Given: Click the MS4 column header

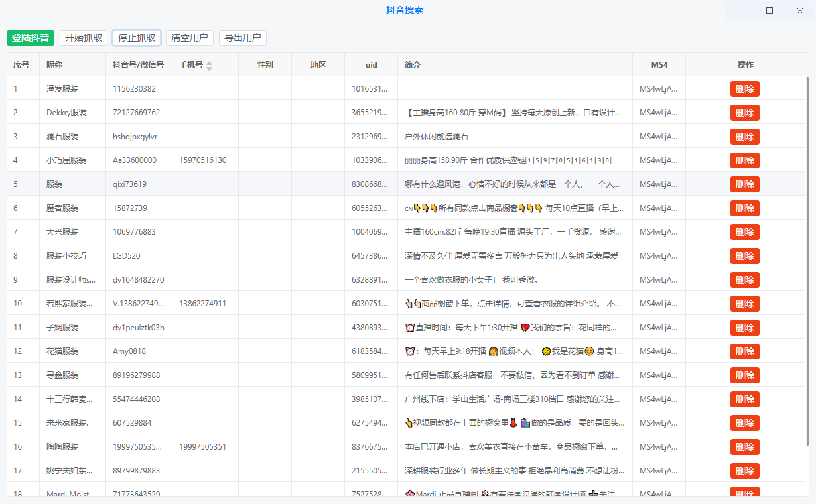Looking at the screenshot, I should [659, 65].
